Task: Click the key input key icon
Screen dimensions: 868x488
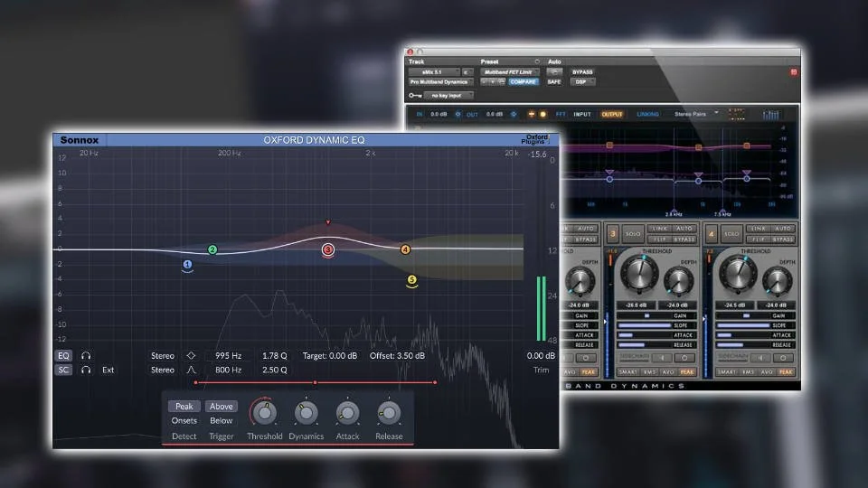Action: (415, 96)
